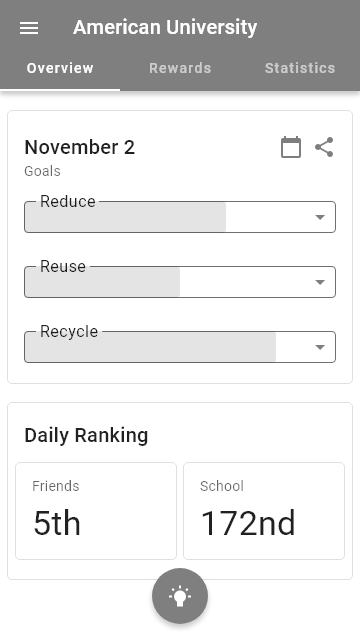Expand the Reduce goal dropdown arrow
The height and width of the screenshot is (640, 360).
pyautogui.click(x=320, y=217)
